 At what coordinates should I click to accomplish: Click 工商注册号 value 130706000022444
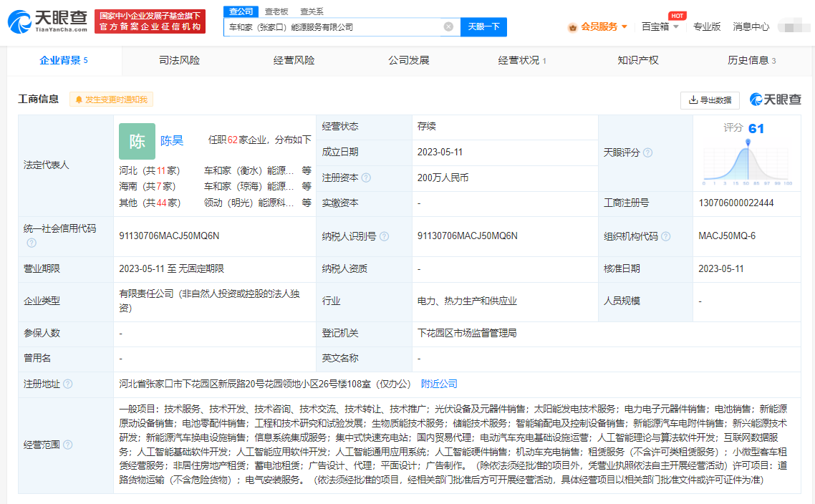coord(736,203)
